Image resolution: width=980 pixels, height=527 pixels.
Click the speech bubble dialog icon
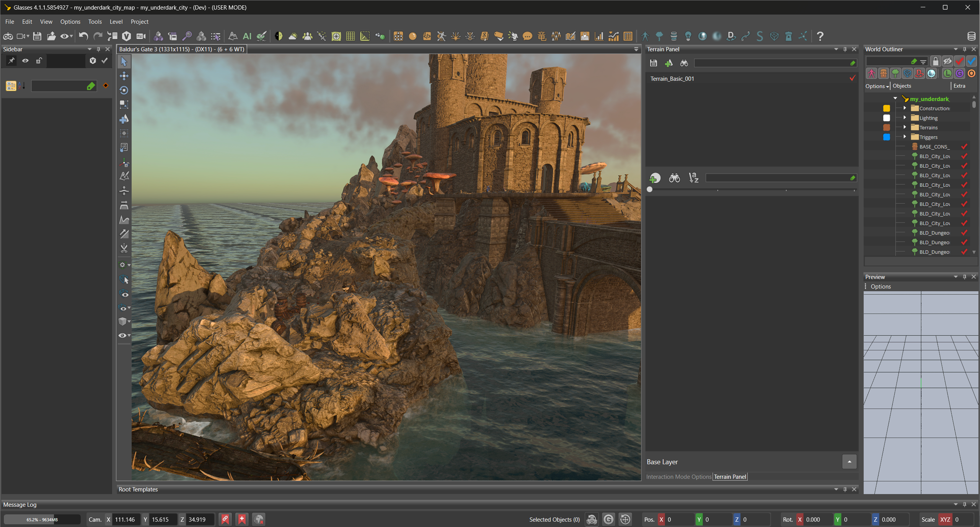(527, 36)
